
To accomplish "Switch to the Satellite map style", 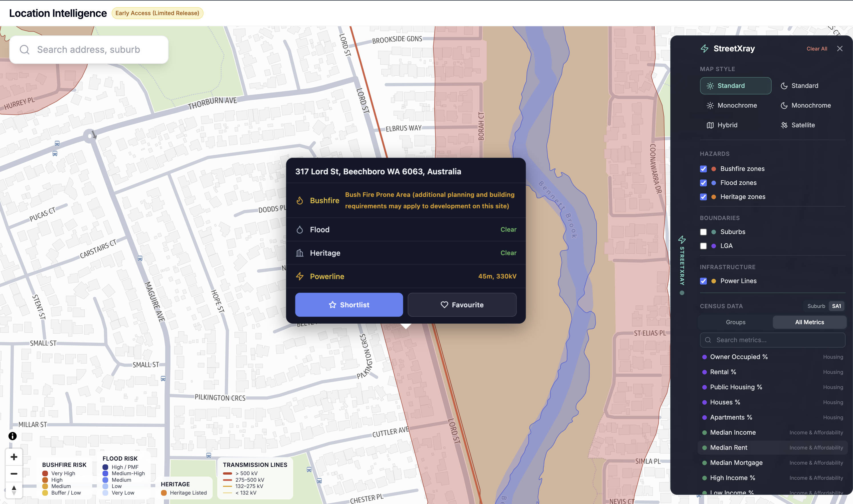I will (x=803, y=125).
